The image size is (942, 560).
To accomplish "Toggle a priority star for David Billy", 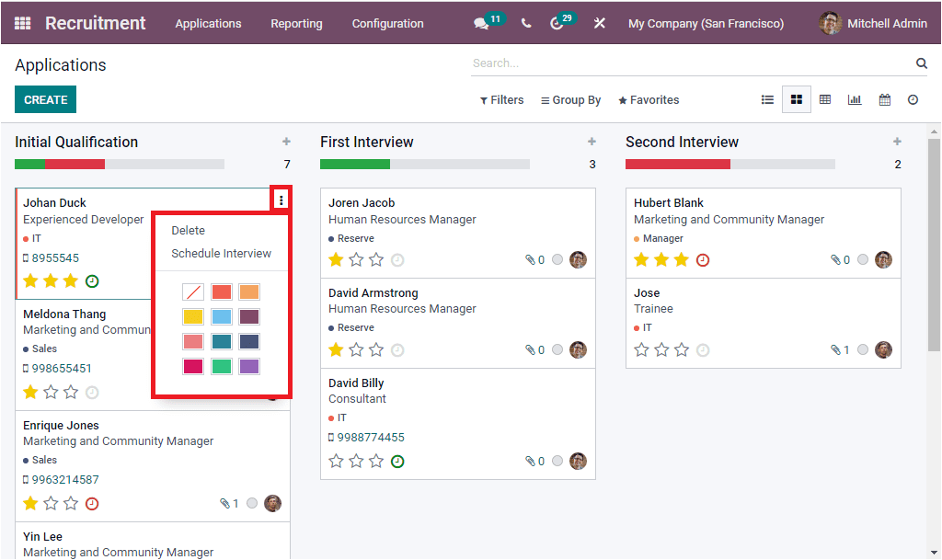I will coord(336,461).
